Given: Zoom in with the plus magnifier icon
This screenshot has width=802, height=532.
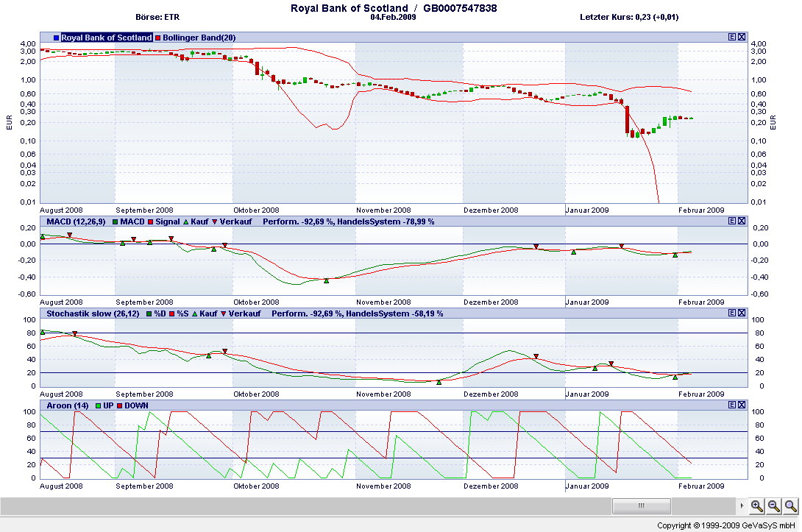Looking at the screenshot, I should 757,506.
